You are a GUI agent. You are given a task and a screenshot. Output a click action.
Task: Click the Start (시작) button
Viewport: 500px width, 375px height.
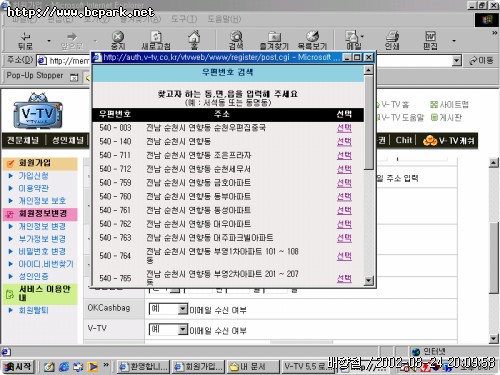pos(19,367)
